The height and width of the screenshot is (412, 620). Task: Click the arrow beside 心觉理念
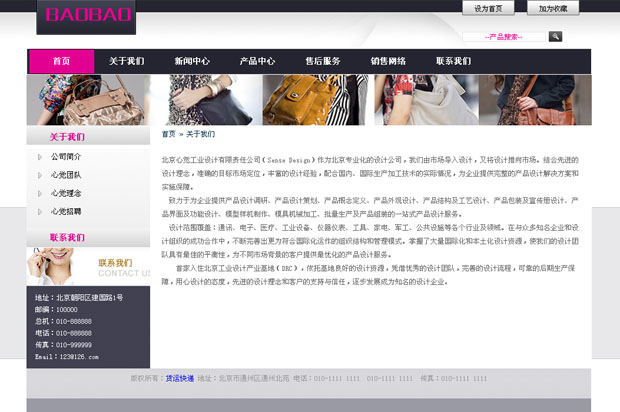click(x=40, y=193)
